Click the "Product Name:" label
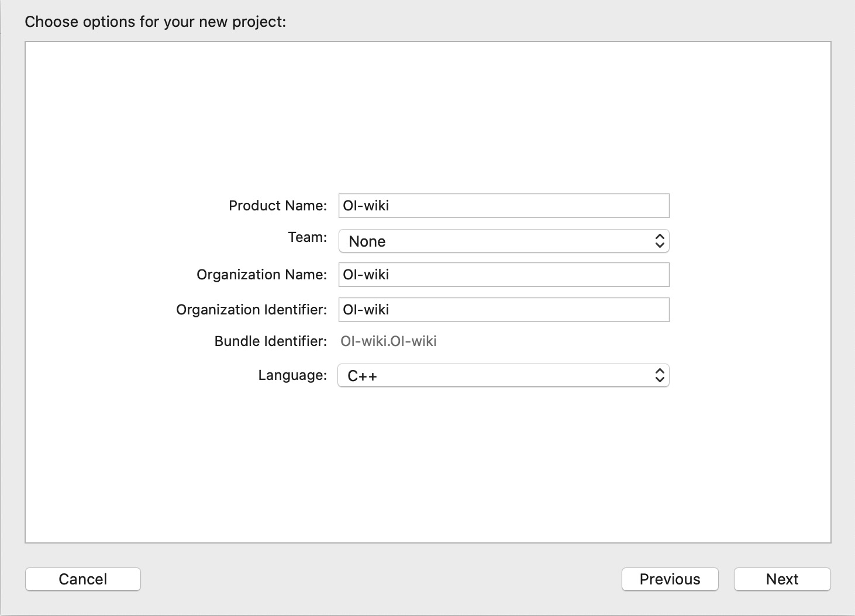The width and height of the screenshot is (855, 616). (278, 206)
